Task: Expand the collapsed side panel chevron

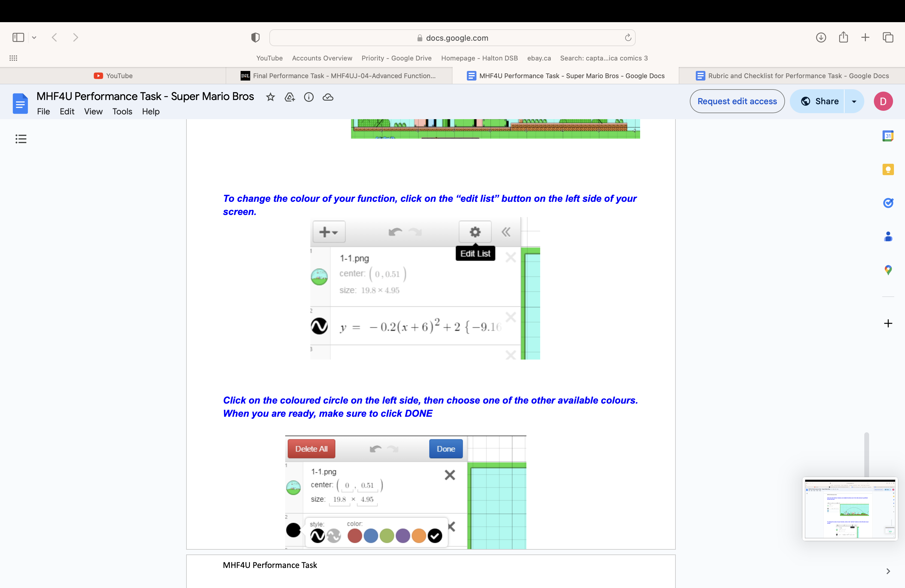Action: (x=888, y=571)
